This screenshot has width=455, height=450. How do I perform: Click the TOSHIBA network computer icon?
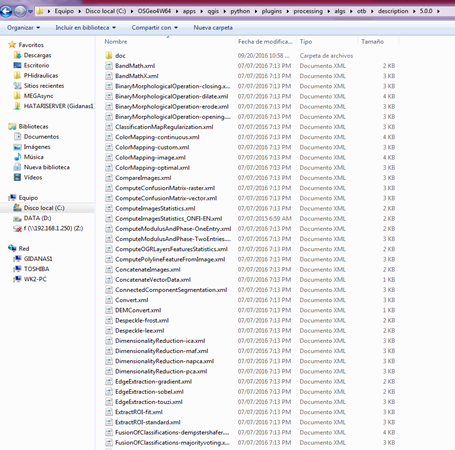pyautogui.click(x=17, y=269)
